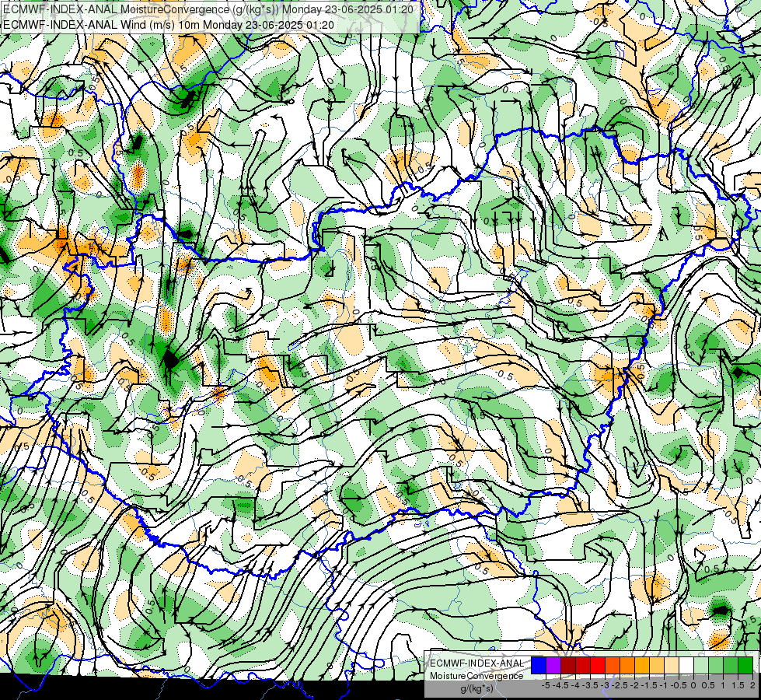Click the amber swatch between -2 and -1.5
This screenshot has height=700, width=761.
642,665
